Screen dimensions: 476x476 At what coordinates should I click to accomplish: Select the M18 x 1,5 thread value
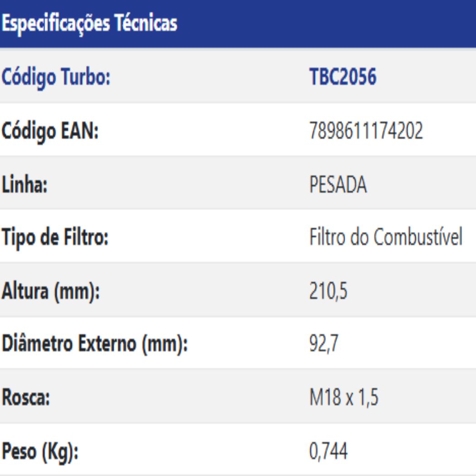click(x=344, y=398)
